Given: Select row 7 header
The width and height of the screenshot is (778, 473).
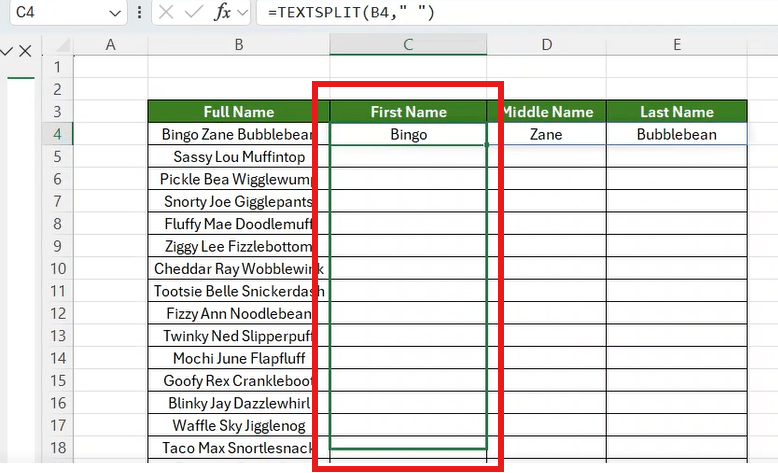Looking at the screenshot, I should pos(58,201).
